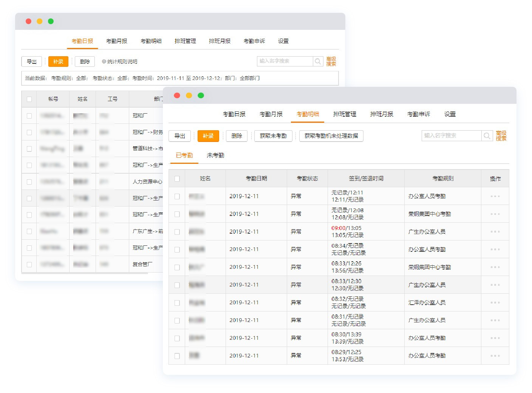Check the row with 无记录/12:11 sign time
532x393 pixels.
(x=177, y=196)
